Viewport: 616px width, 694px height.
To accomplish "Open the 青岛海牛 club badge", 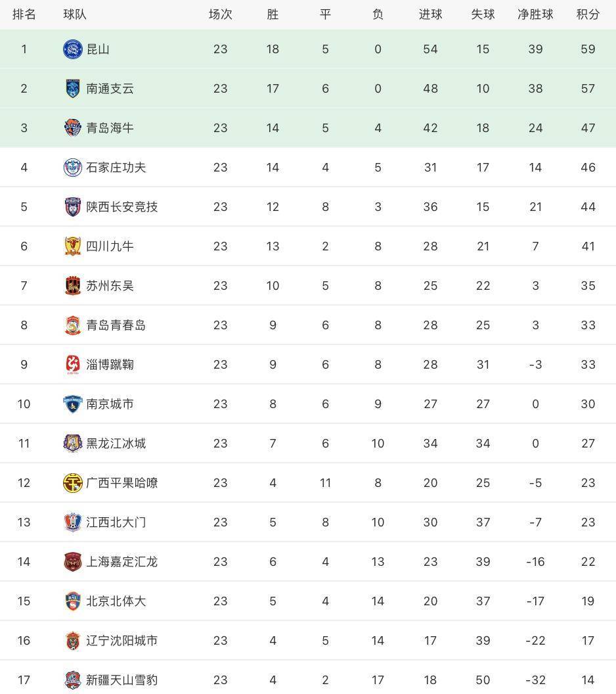I will (x=73, y=128).
